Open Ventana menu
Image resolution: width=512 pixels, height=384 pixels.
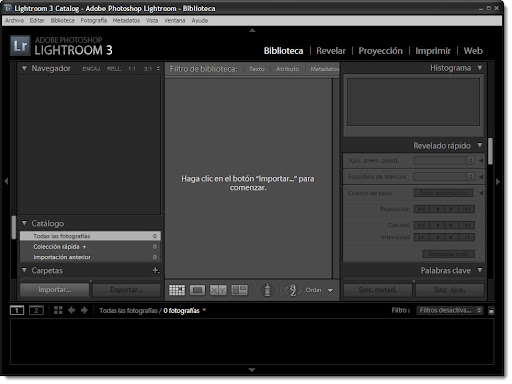click(x=175, y=21)
